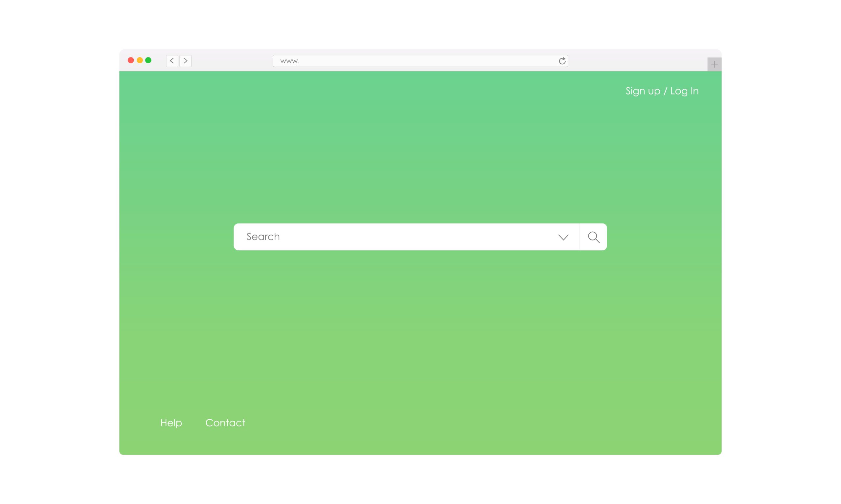The image size is (841, 504).
Task: Click the browser address bar
Action: 420,61
